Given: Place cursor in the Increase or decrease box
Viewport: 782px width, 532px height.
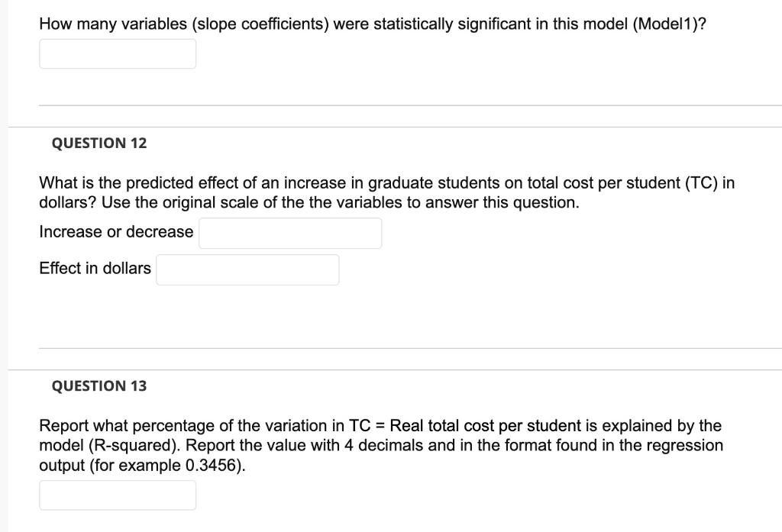Looking at the screenshot, I should (x=290, y=232).
